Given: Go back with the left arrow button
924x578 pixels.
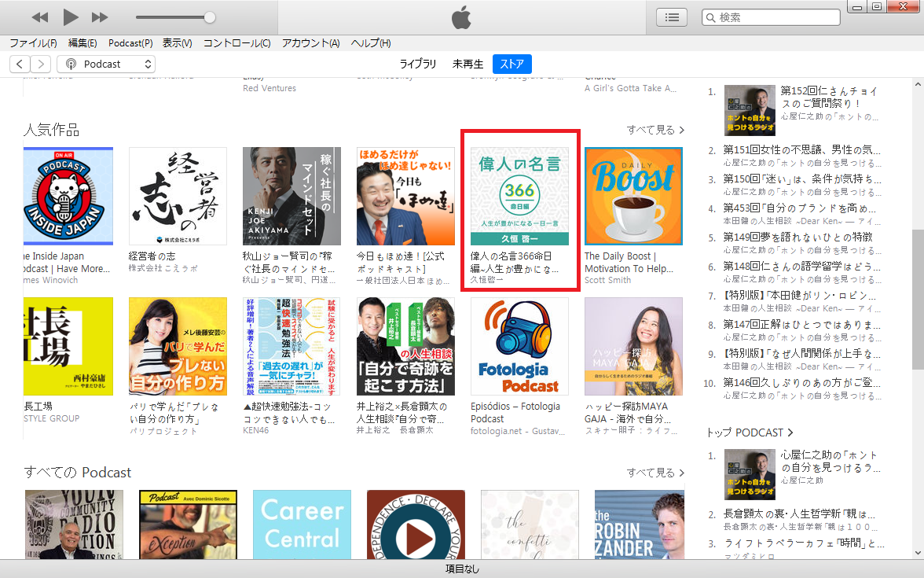Looking at the screenshot, I should (20, 64).
